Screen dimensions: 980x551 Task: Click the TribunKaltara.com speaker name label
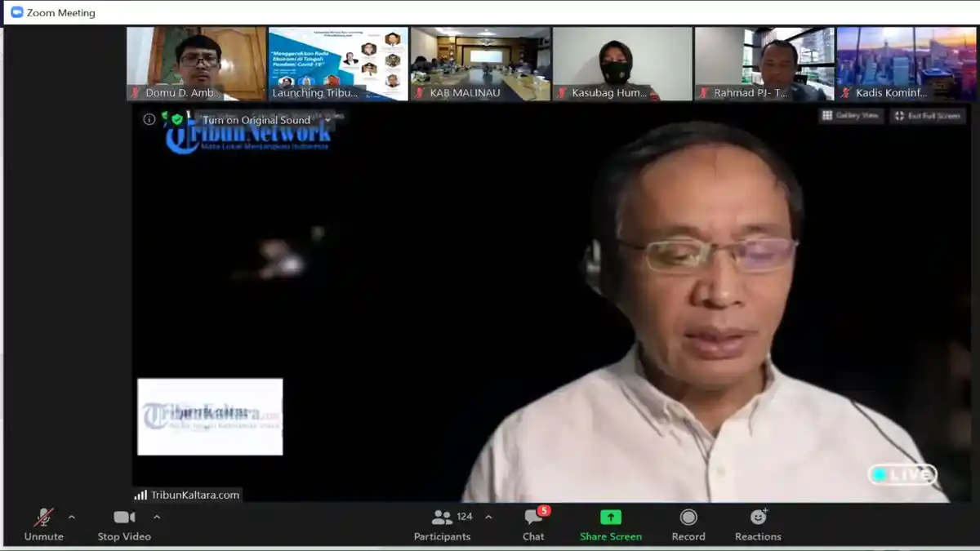(x=195, y=495)
